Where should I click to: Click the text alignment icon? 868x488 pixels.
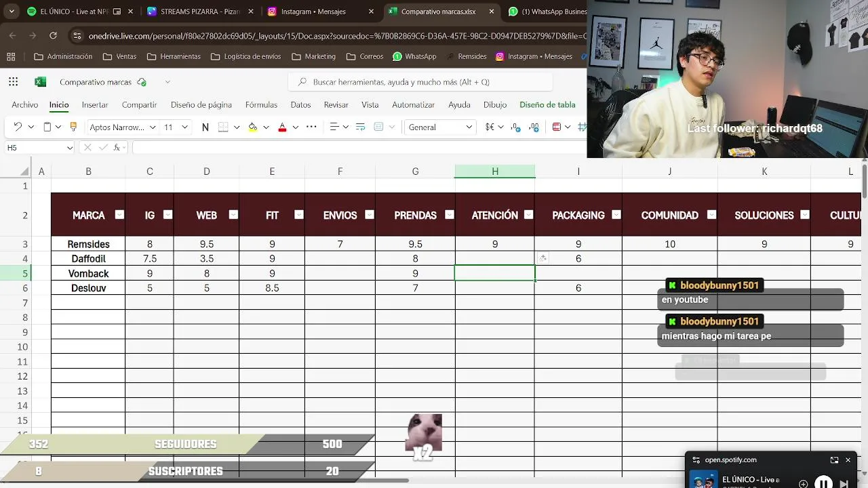tap(334, 127)
